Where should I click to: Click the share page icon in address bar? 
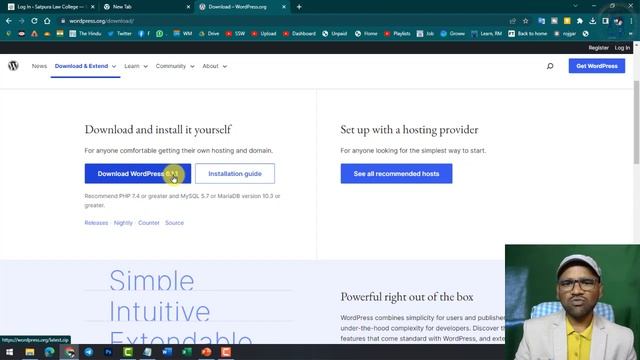[513, 21]
